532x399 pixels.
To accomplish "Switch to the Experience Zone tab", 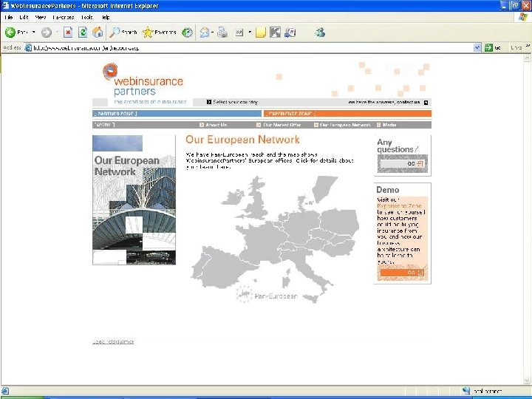I will tap(347, 114).
